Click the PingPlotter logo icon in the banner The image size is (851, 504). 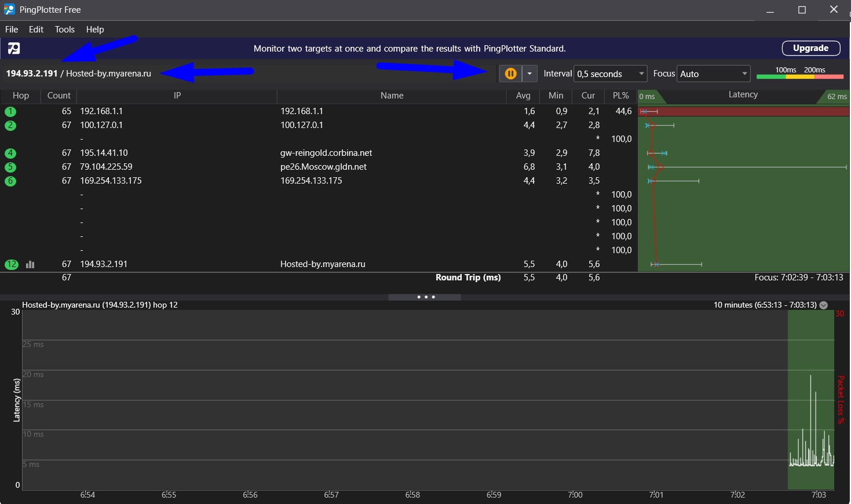14,48
